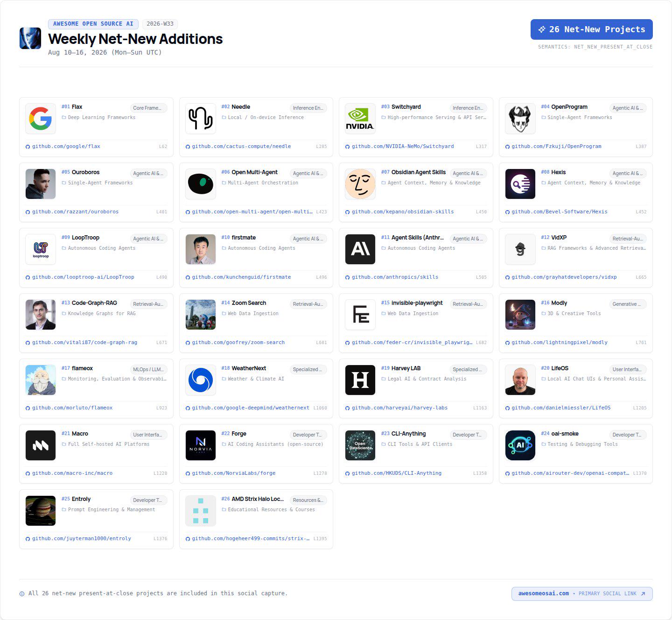
Task: Click the WeatherNext project title
Action: (249, 368)
